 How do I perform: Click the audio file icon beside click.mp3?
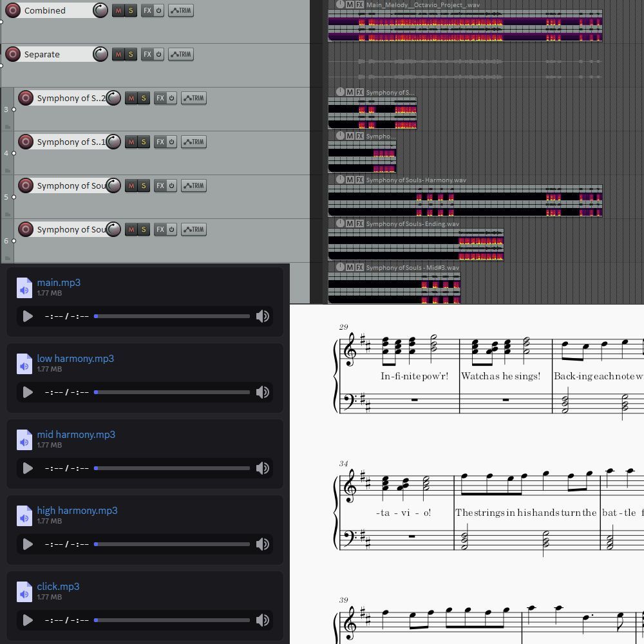click(x=24, y=591)
